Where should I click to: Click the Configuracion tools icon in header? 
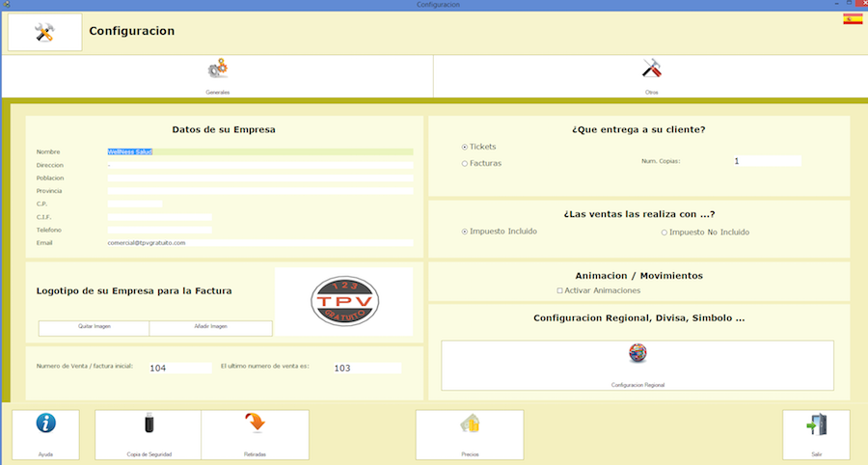point(44,32)
